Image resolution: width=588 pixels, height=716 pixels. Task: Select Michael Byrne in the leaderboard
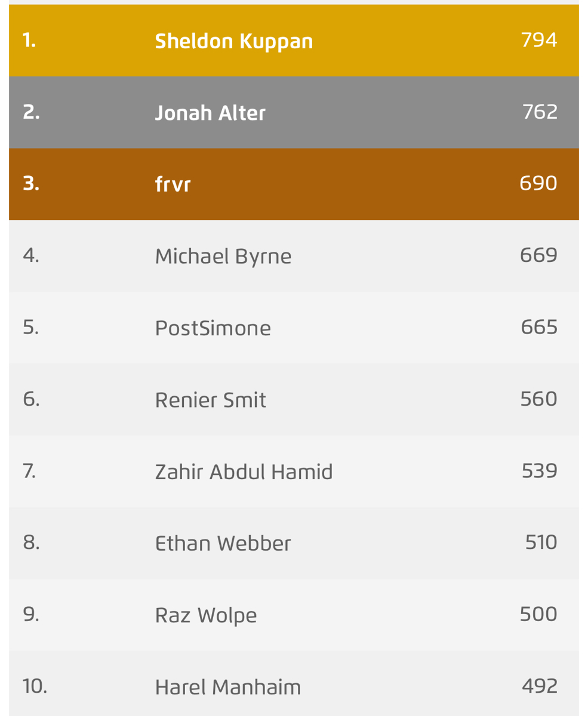(223, 257)
